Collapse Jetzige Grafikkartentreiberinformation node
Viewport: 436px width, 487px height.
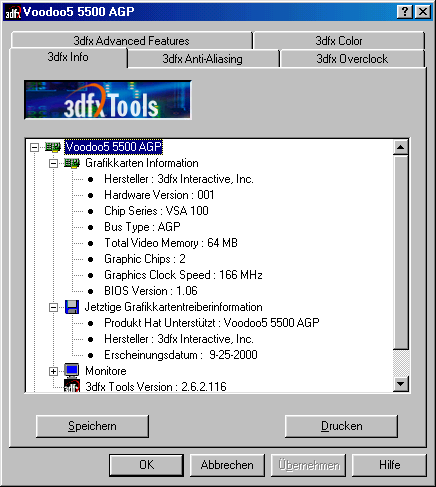click(x=53, y=307)
